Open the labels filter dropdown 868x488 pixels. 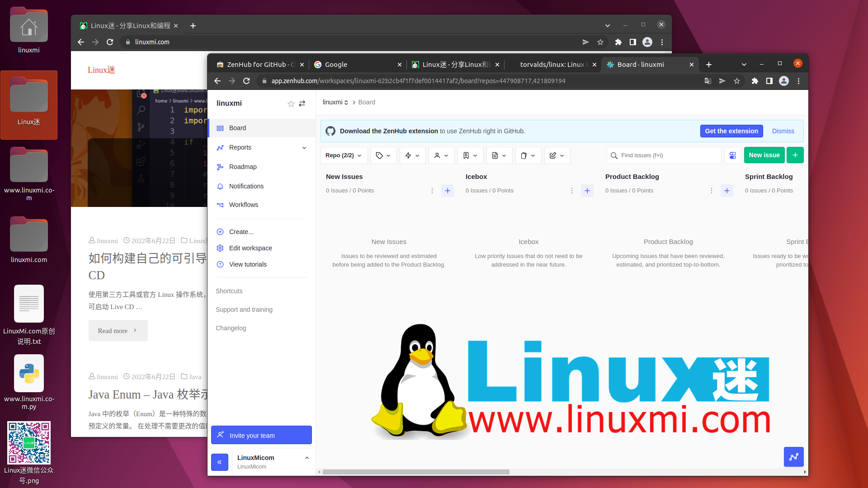point(383,155)
